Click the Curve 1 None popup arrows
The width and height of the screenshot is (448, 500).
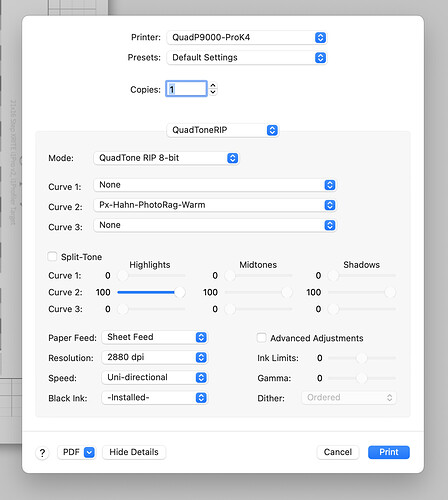click(x=330, y=185)
